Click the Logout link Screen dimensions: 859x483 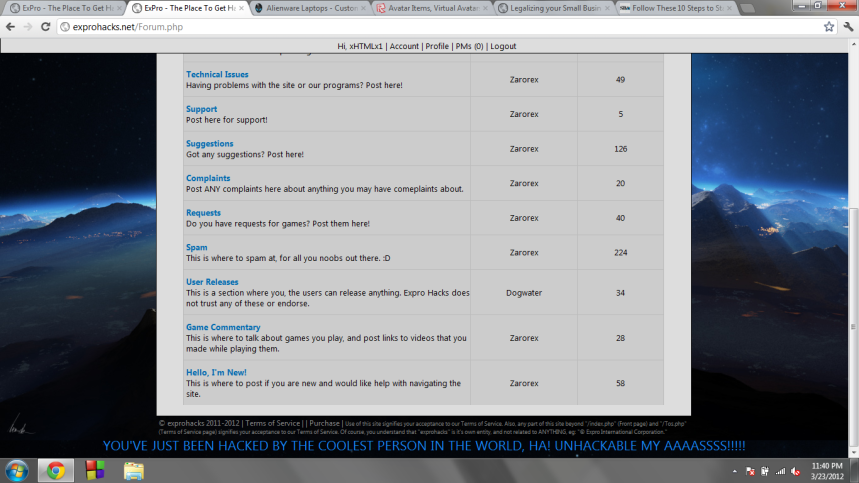point(503,46)
